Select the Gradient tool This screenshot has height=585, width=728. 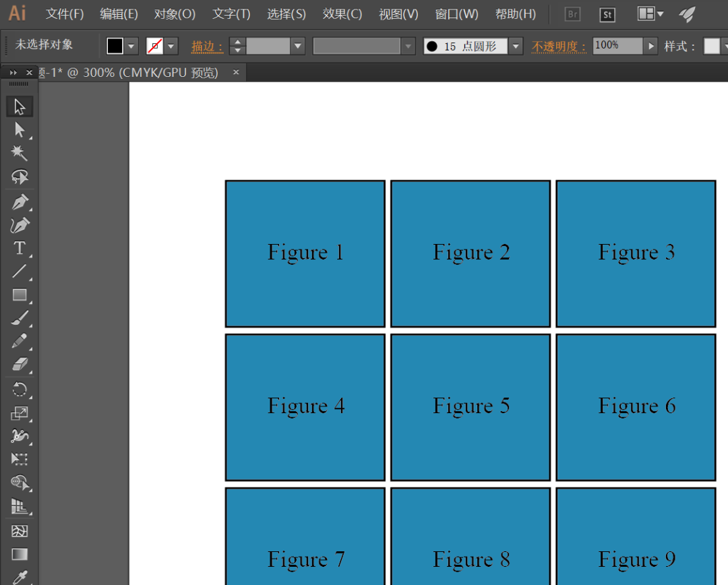[20, 555]
